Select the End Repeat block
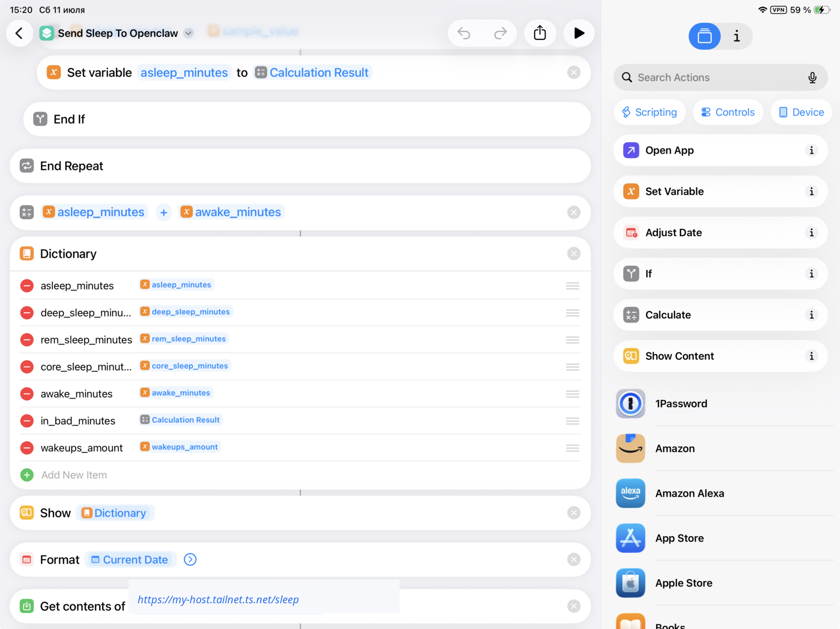Screen dimensions: 840x629 tap(300, 166)
